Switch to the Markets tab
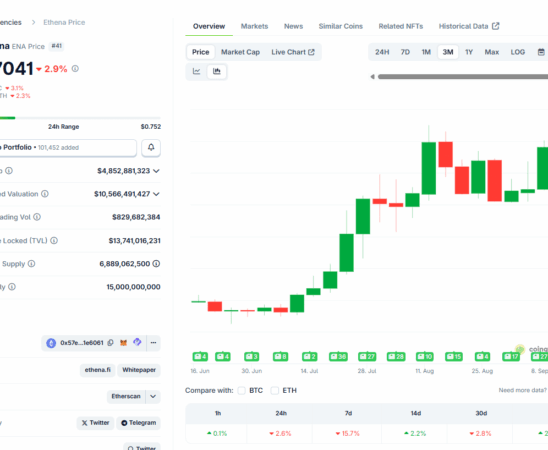The height and width of the screenshot is (450, 548). point(254,26)
